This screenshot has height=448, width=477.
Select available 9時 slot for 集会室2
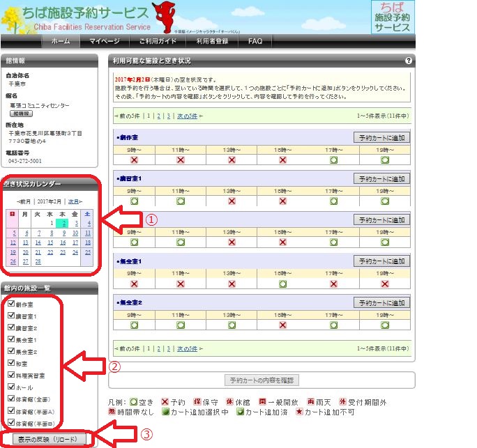[134, 324]
